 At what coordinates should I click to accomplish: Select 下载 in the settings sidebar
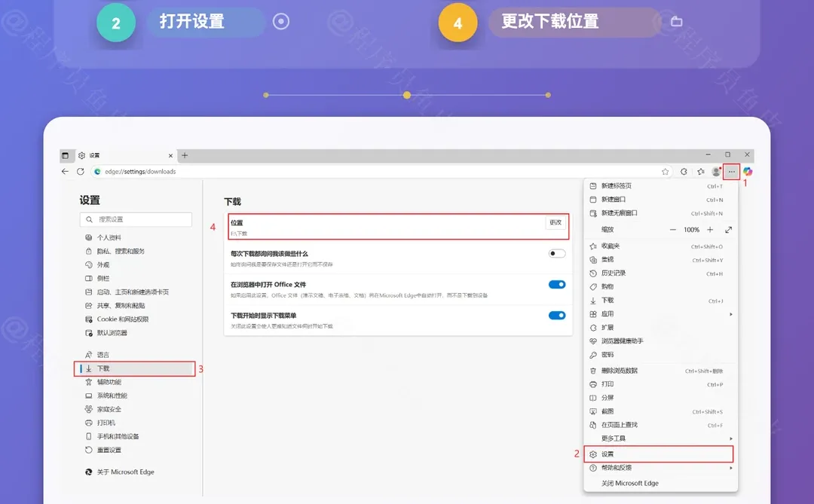point(135,368)
